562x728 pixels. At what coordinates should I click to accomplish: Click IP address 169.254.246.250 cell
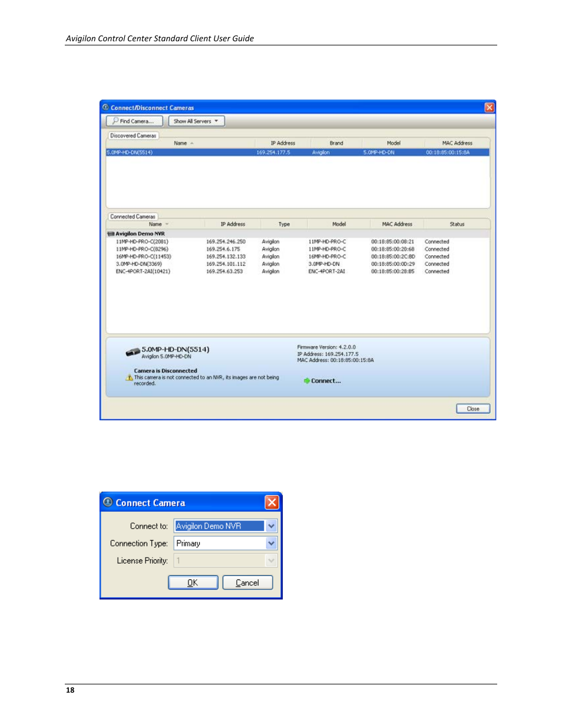tap(226, 242)
